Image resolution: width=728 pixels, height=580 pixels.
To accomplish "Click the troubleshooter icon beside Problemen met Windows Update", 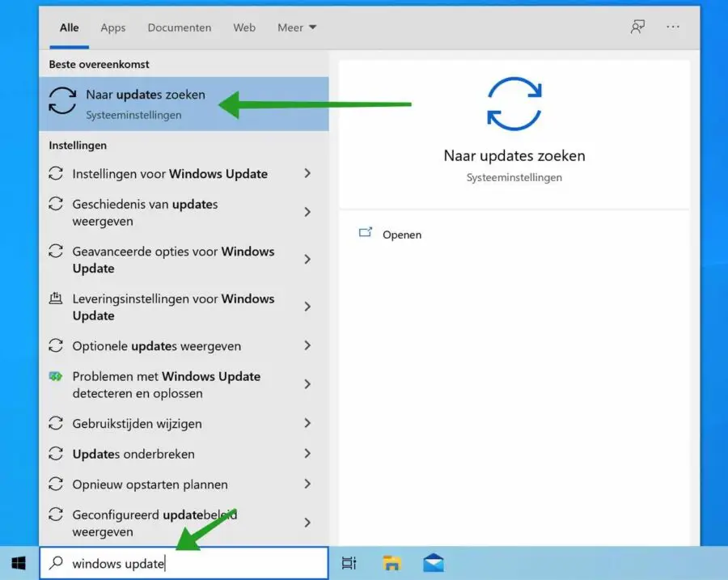I will pyautogui.click(x=56, y=376).
